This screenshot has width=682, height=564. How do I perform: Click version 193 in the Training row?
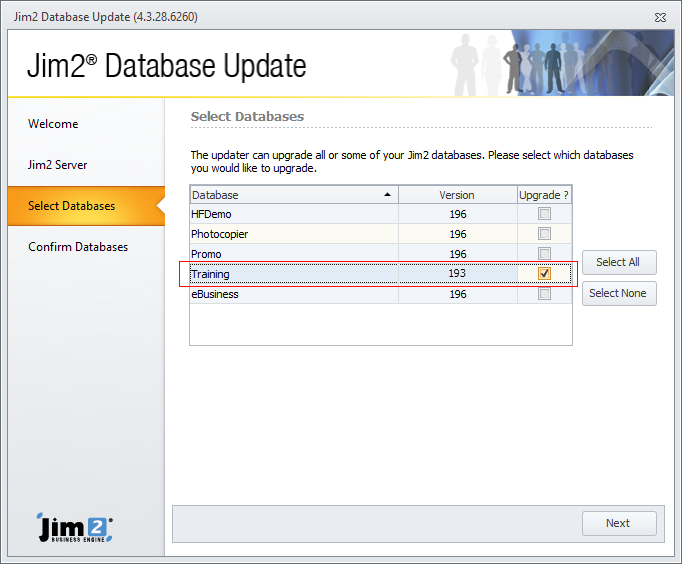click(x=458, y=273)
